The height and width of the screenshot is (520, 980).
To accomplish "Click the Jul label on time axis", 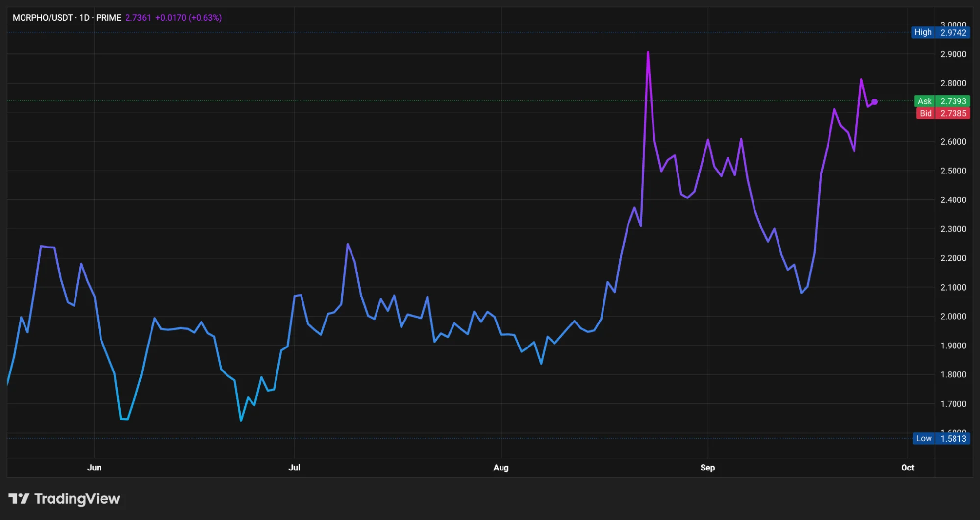I will 294,468.
